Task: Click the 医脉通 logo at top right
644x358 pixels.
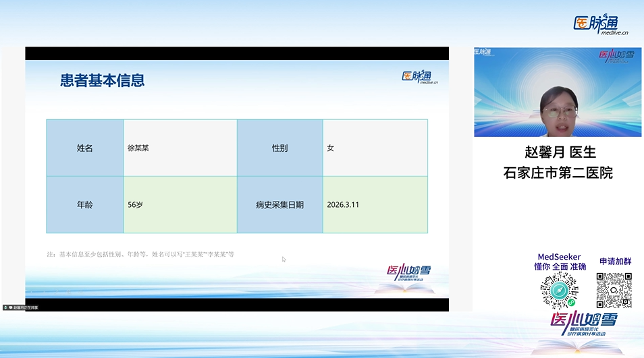Action: click(x=601, y=24)
